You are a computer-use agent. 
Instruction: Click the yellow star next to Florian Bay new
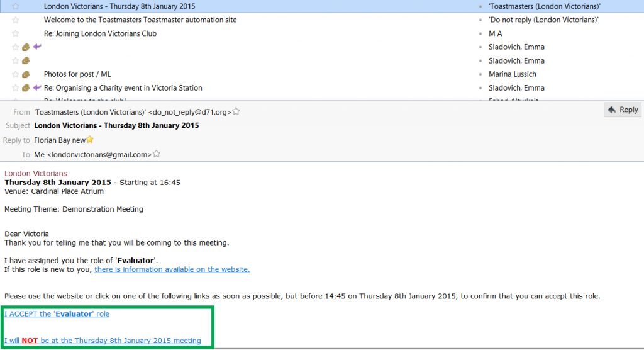90,139
